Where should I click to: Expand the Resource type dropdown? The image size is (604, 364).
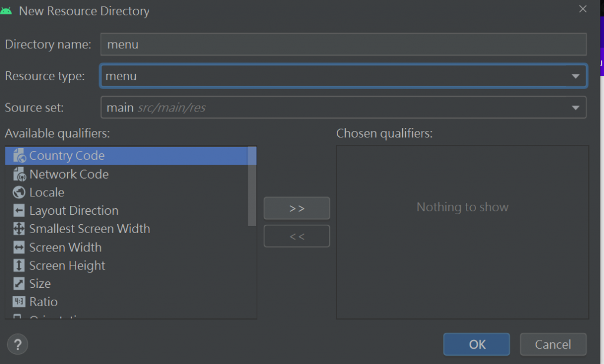(x=575, y=76)
